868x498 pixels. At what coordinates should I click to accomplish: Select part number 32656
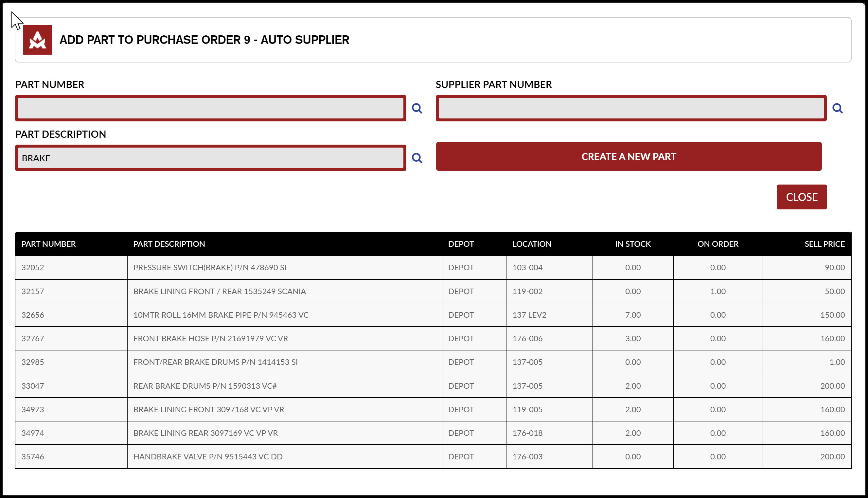[33, 315]
